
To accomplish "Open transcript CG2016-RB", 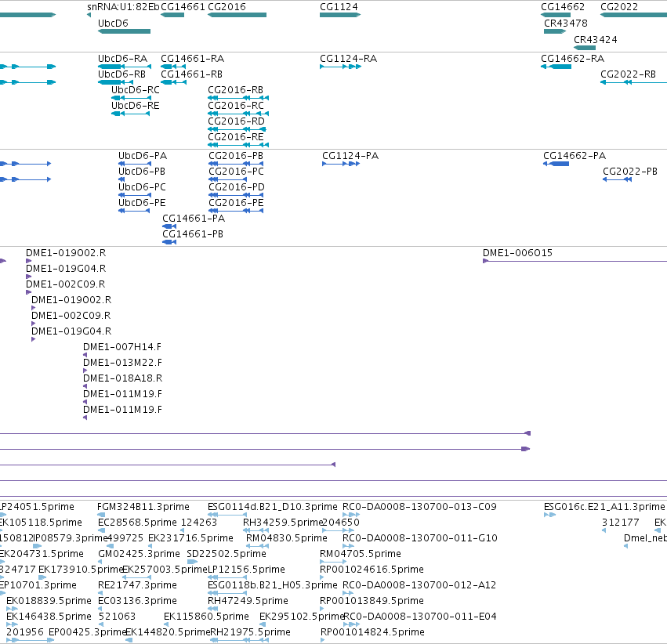I will click(236, 89).
